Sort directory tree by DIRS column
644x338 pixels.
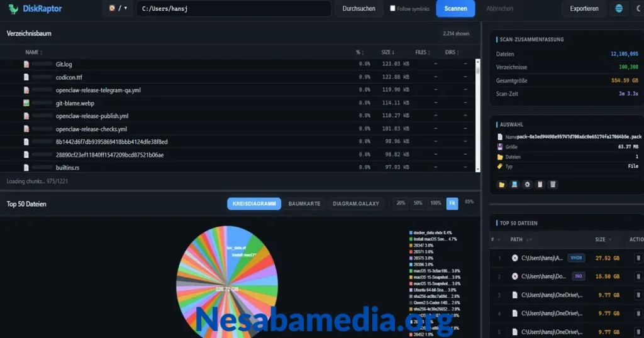pos(452,52)
